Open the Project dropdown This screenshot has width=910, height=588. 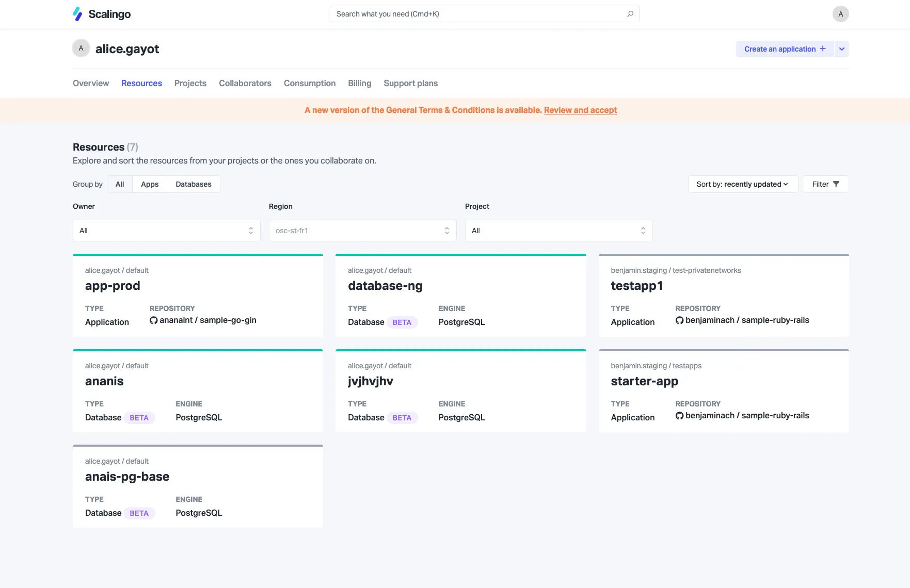tap(558, 230)
